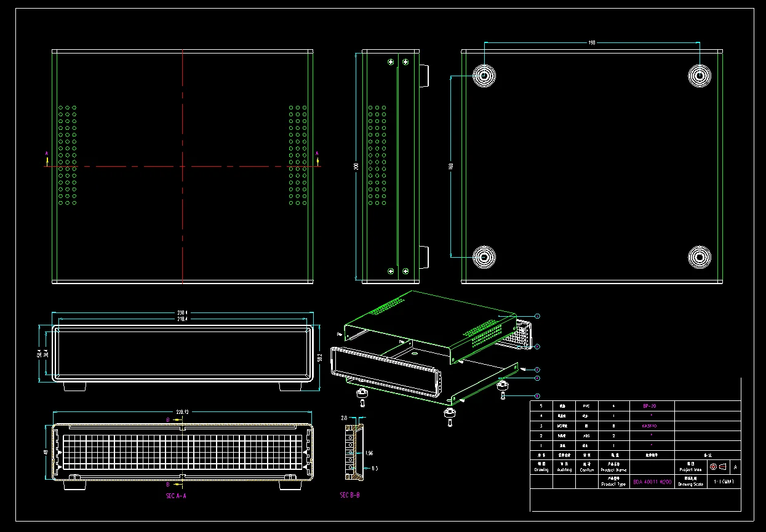Select the ABS material cell
This screenshot has width=766, height=532.
point(586,435)
